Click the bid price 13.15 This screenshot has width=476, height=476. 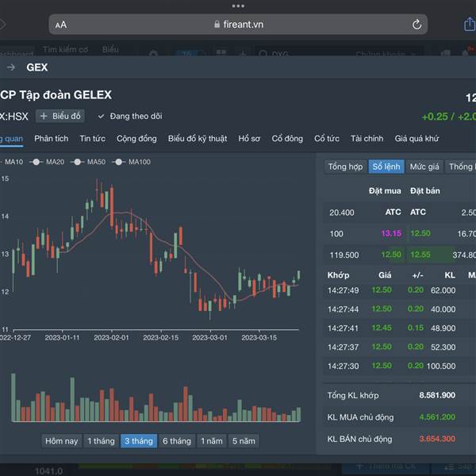pos(391,233)
